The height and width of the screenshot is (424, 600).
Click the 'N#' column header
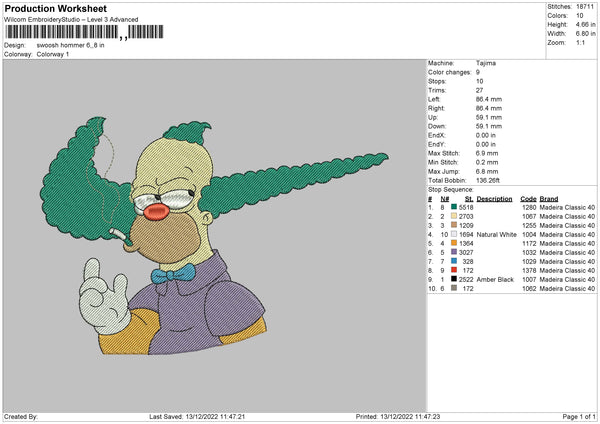(x=445, y=199)
